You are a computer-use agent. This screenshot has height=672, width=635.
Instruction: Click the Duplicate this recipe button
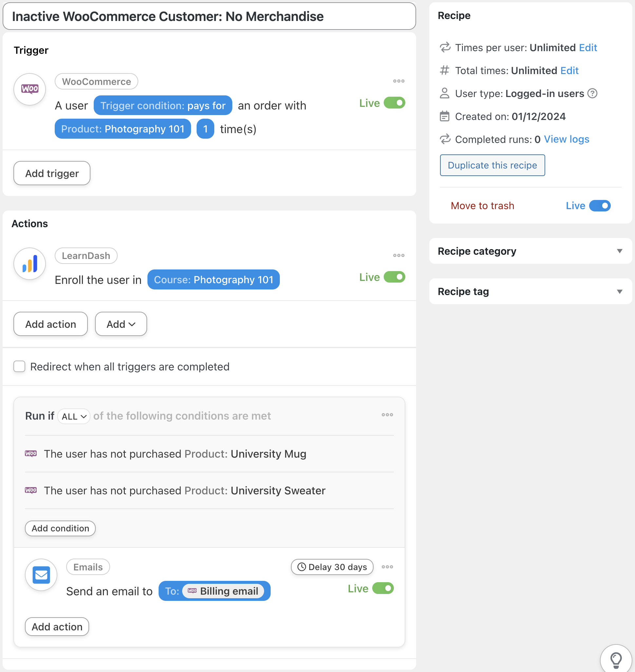[x=492, y=165]
